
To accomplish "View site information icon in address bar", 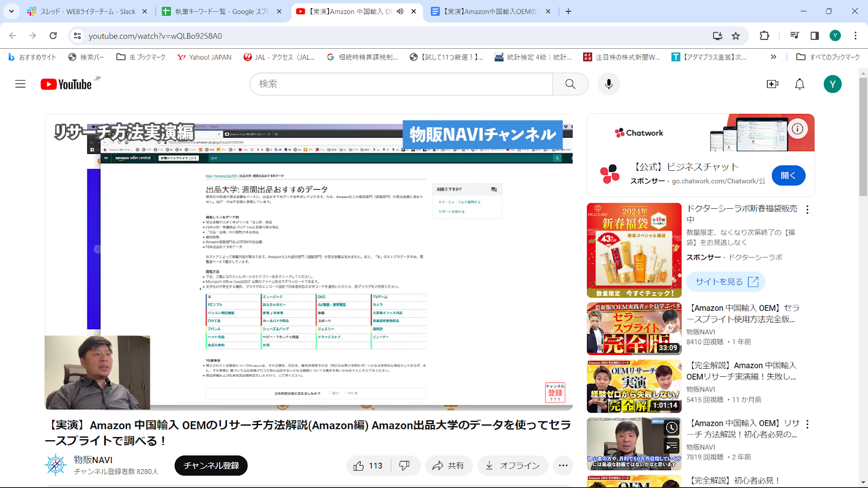I will pos(78,36).
